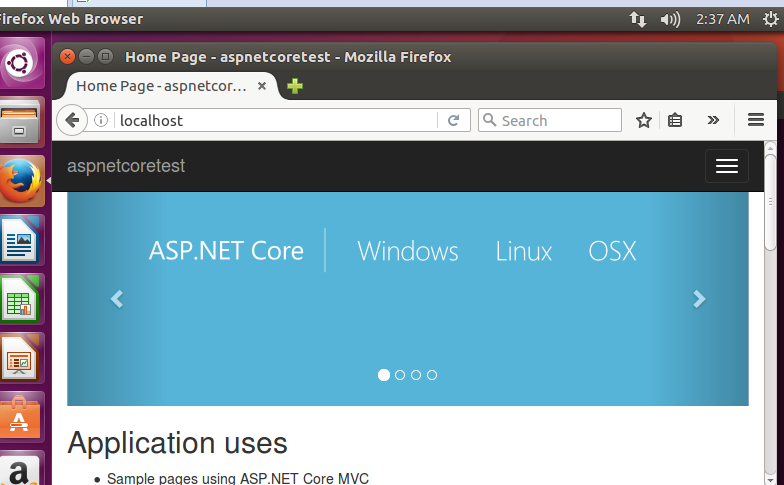Launch LibreOffice Calc from the dock
The height and width of the screenshot is (485, 784).
[x=21, y=299]
